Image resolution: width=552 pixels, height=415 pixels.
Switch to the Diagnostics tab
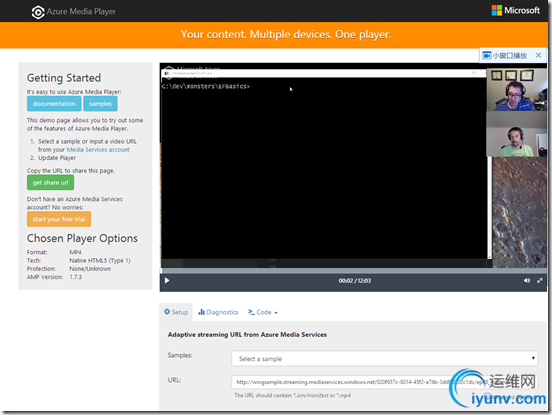point(218,312)
